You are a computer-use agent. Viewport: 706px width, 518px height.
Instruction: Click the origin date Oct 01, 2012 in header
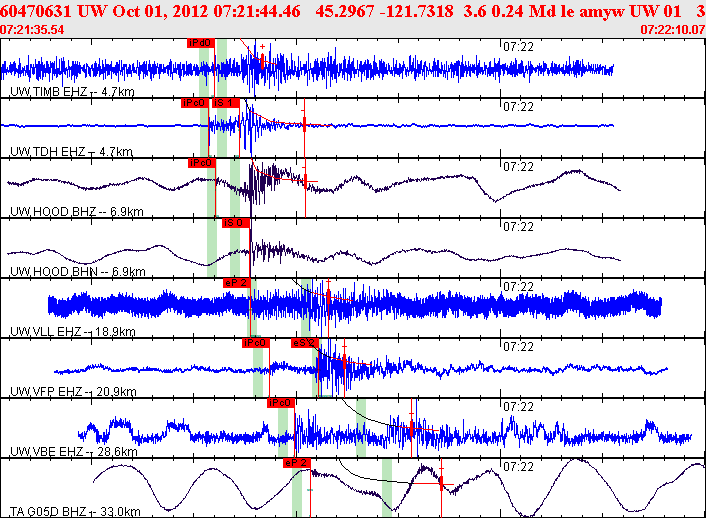pos(160,11)
